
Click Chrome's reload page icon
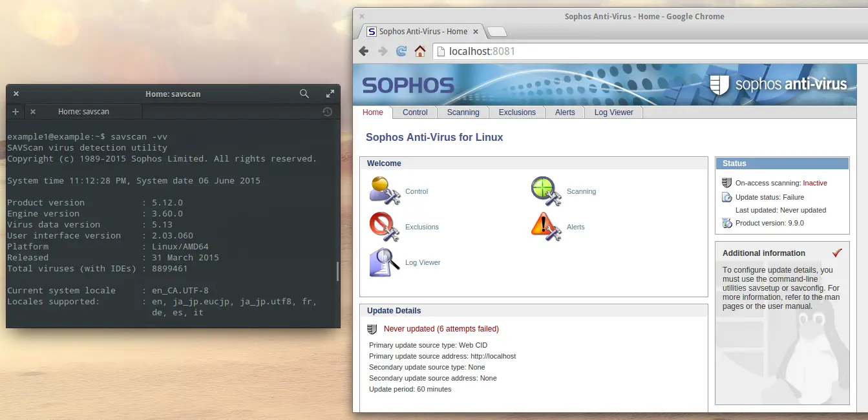tap(401, 51)
